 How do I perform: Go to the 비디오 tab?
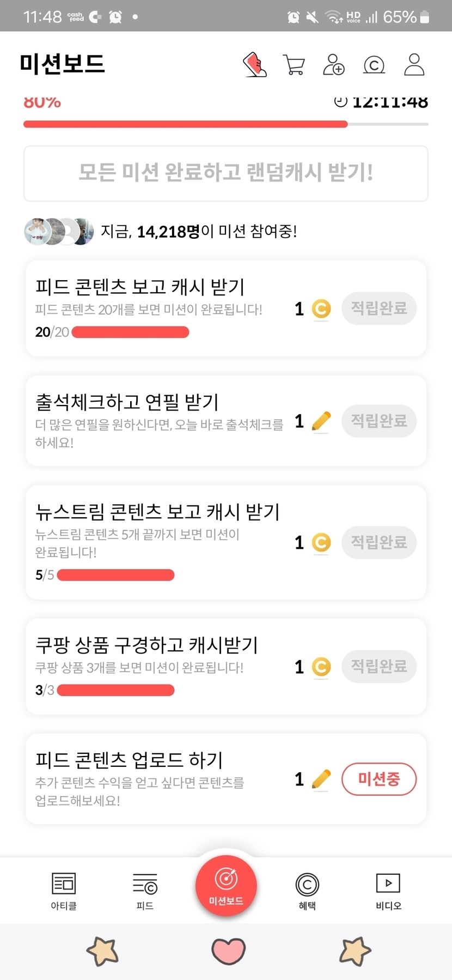[388, 891]
